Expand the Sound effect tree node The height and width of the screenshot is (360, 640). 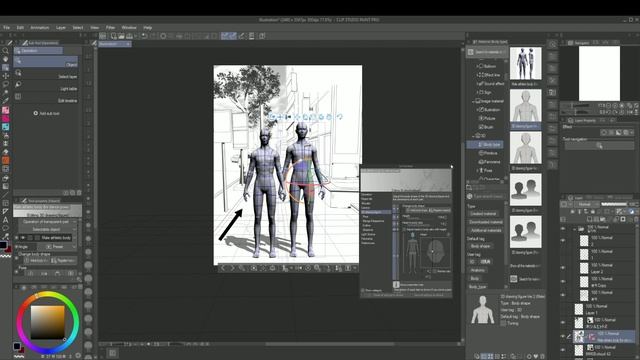point(477,84)
